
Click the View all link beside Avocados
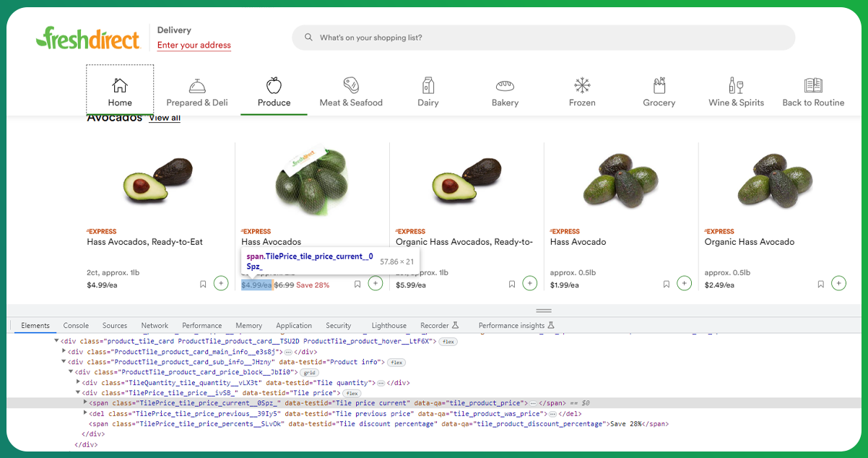click(x=164, y=118)
